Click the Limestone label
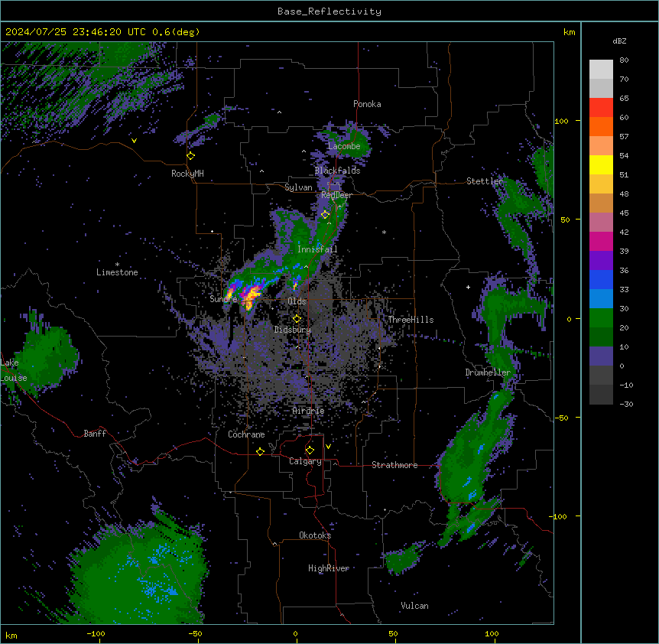The width and height of the screenshot is (659, 644). [117, 272]
